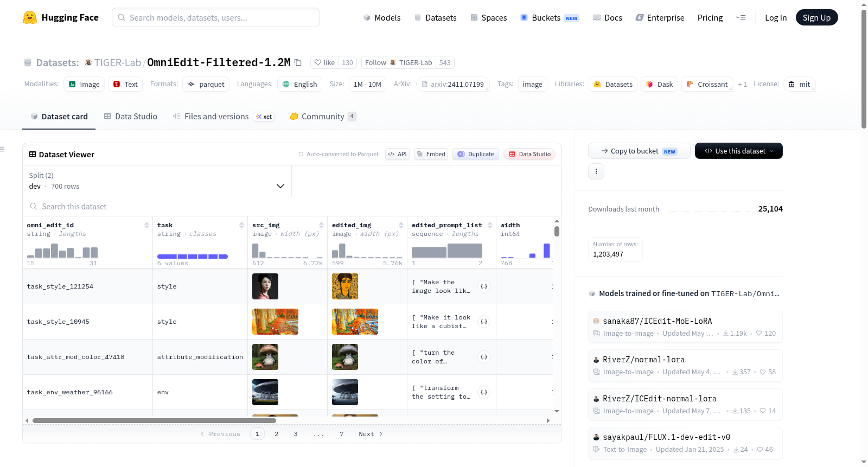Open Docs in top navigation
Screen dimensions: 868x467
pyautogui.click(x=608, y=17)
